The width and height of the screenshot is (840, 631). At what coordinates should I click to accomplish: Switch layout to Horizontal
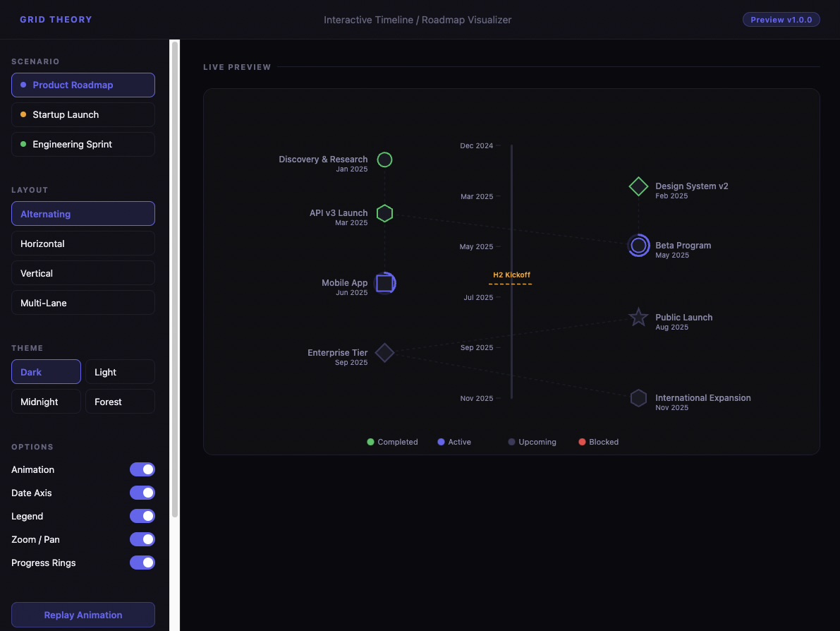(83, 243)
